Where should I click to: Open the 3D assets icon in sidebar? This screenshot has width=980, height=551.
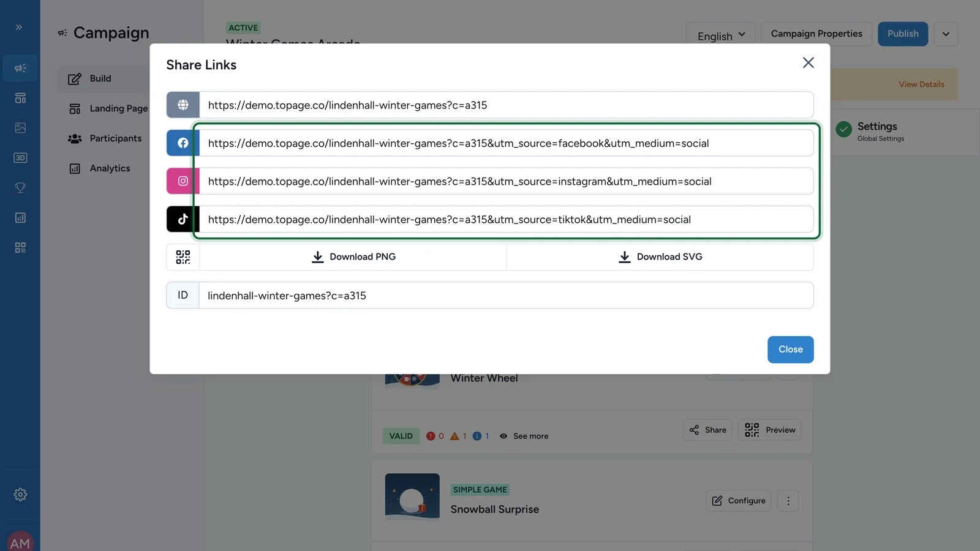click(x=20, y=158)
